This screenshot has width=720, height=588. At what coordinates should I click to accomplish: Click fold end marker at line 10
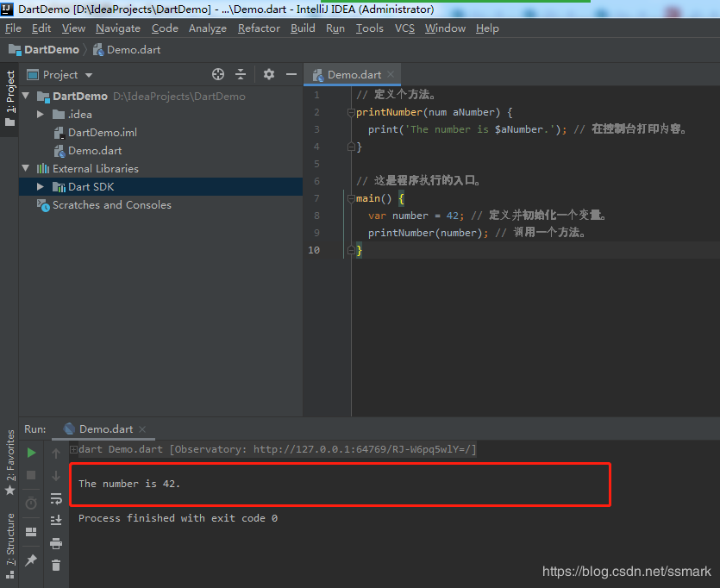pyautogui.click(x=351, y=250)
